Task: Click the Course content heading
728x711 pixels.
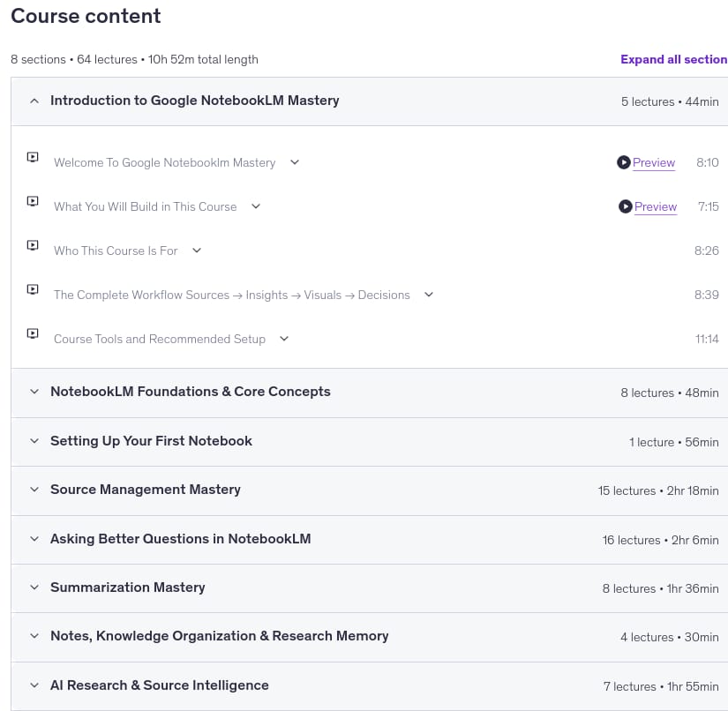Action: pyautogui.click(x=86, y=16)
